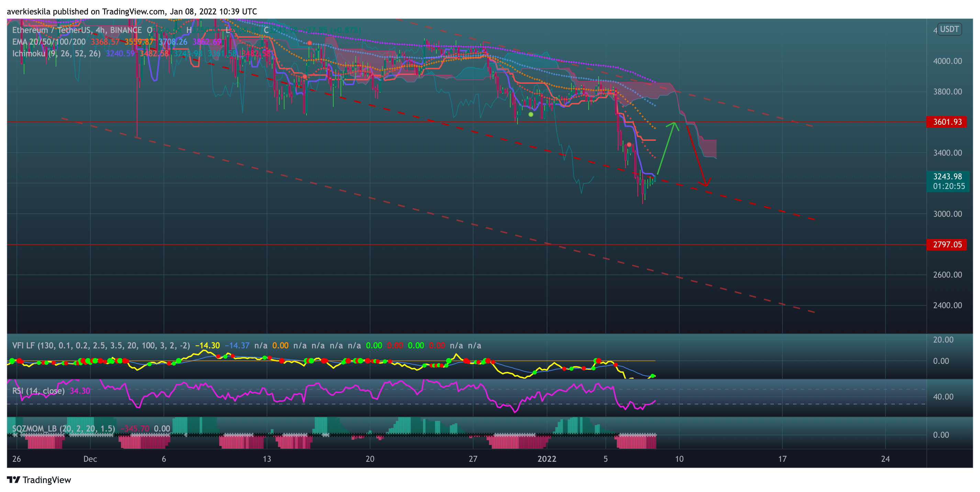Click the 10 date label on time axis
980x492 pixels.
(x=679, y=459)
